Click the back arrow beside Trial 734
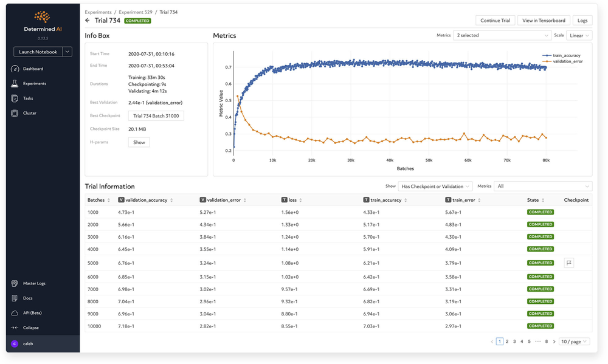This screenshot has height=364, width=608. click(x=88, y=21)
